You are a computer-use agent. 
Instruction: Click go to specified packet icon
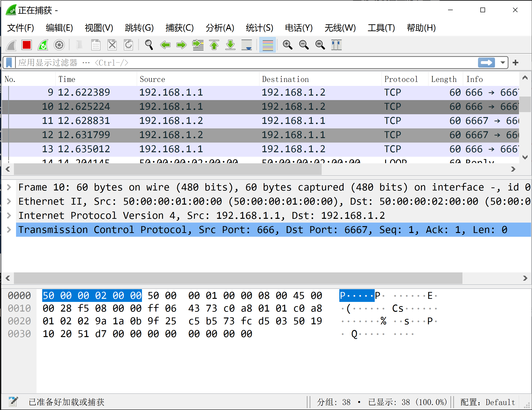point(198,45)
